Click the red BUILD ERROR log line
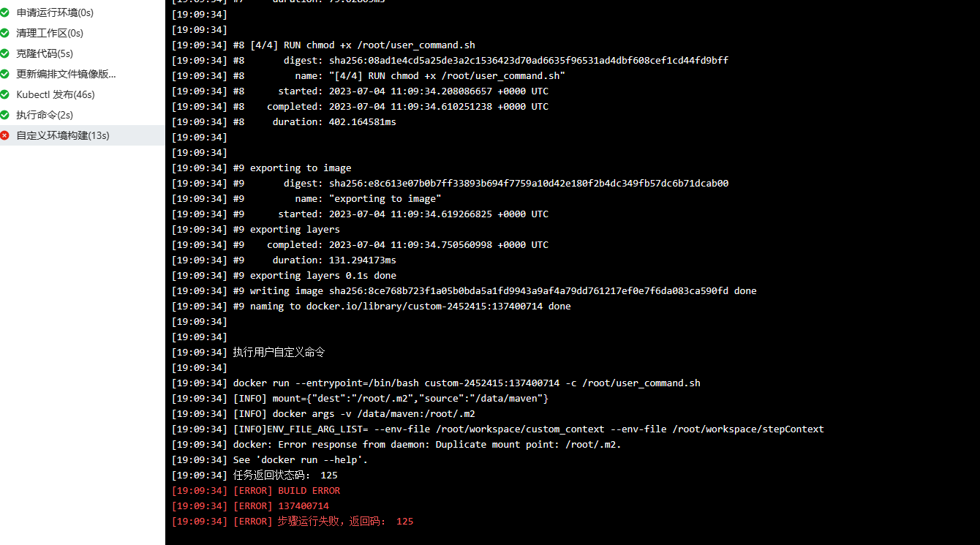Image resolution: width=980 pixels, height=545 pixels. coord(256,491)
